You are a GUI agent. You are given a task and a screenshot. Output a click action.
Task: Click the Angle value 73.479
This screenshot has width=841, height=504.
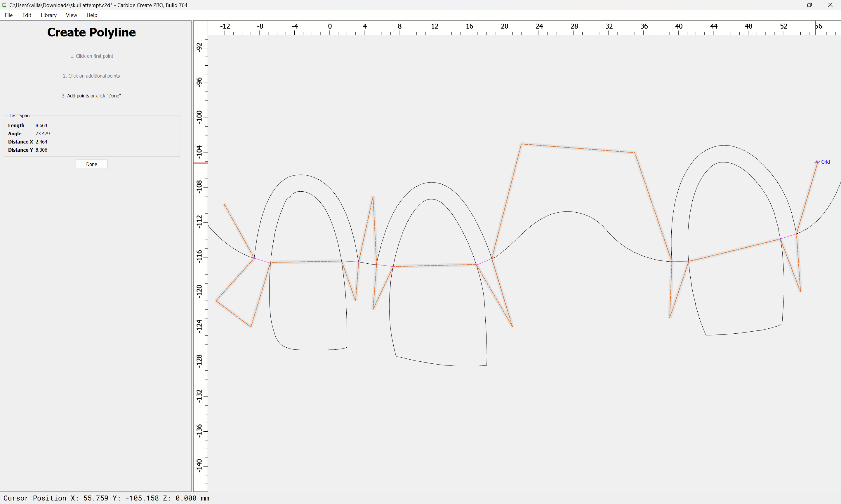click(x=43, y=134)
